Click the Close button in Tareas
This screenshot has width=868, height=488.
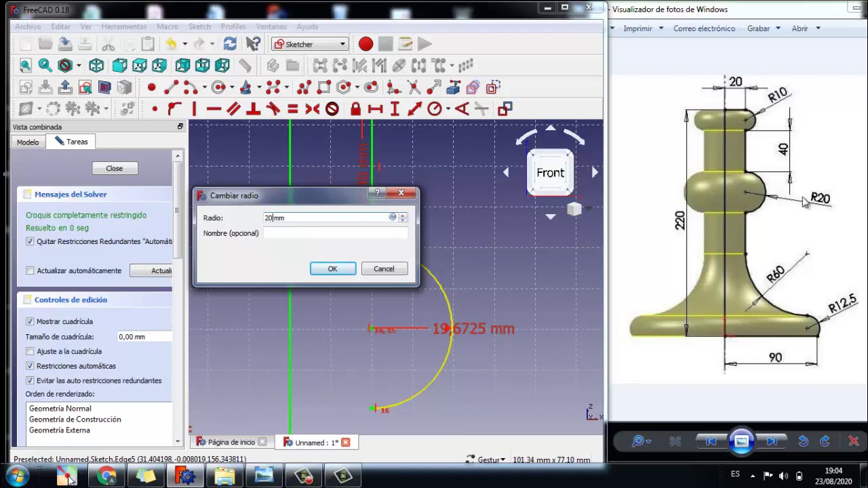click(115, 168)
